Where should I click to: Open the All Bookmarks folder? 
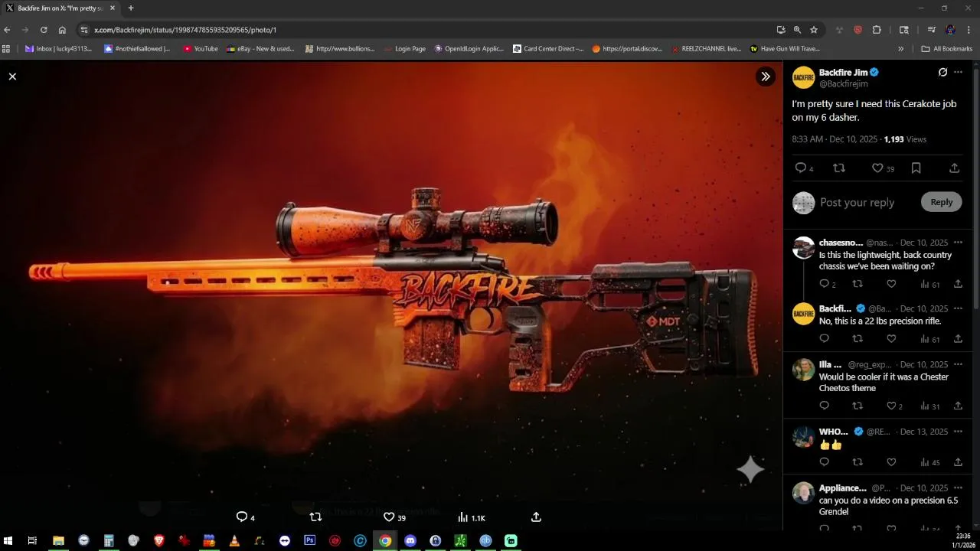[947, 48]
